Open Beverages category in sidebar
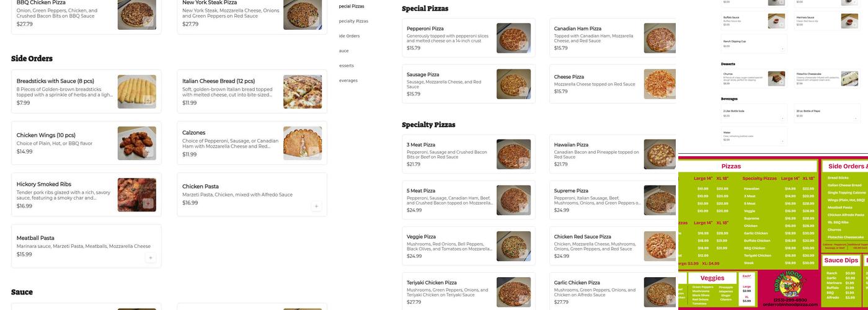Viewport: 868px width, 310px height. (x=348, y=81)
